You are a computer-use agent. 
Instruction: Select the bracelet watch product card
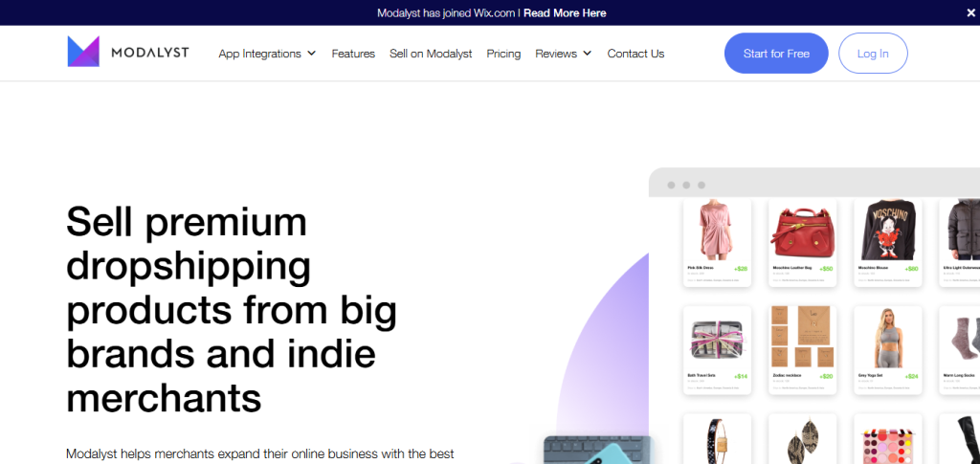717,438
